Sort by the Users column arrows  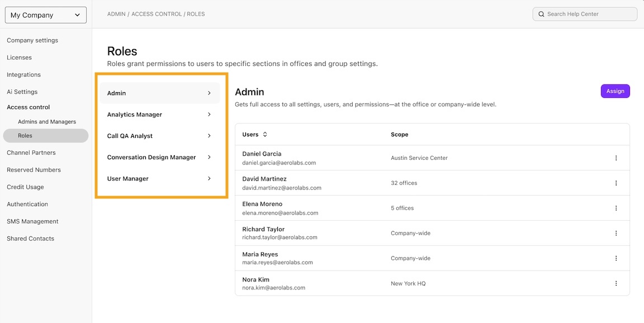[265, 134]
